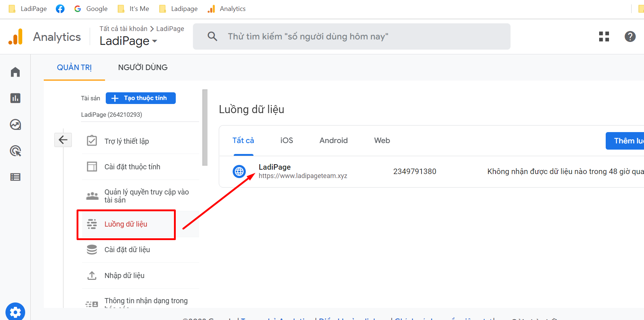The height and width of the screenshot is (320, 644).
Task: Switch to the NGƯỜI DÙNG tab
Action: [x=143, y=68]
